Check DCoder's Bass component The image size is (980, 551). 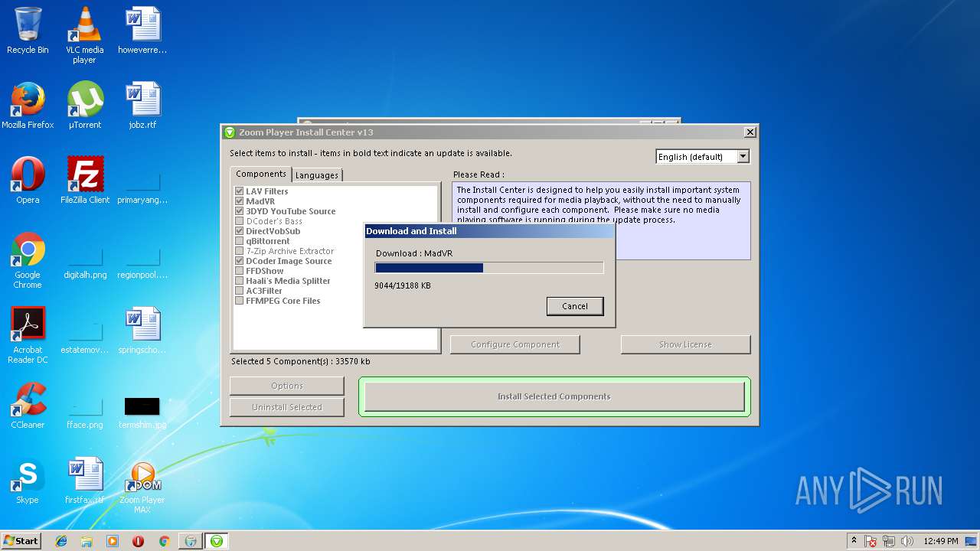tap(240, 221)
